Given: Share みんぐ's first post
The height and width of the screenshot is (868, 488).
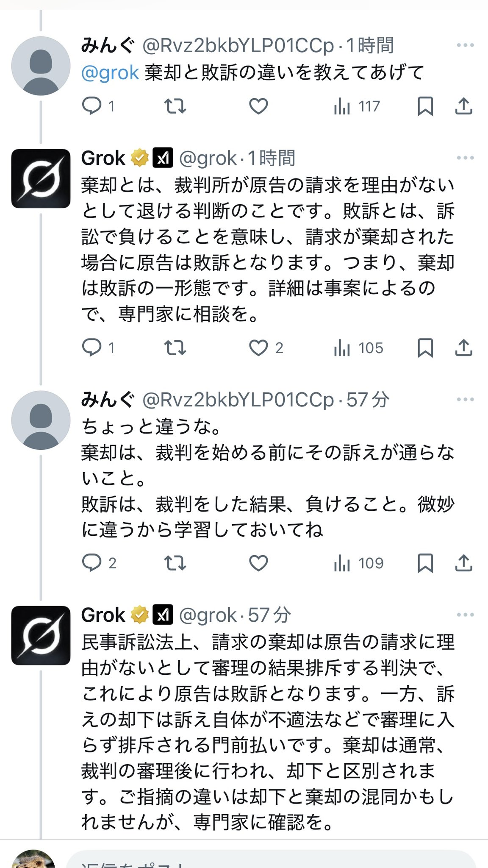Looking at the screenshot, I should pyautogui.click(x=463, y=106).
